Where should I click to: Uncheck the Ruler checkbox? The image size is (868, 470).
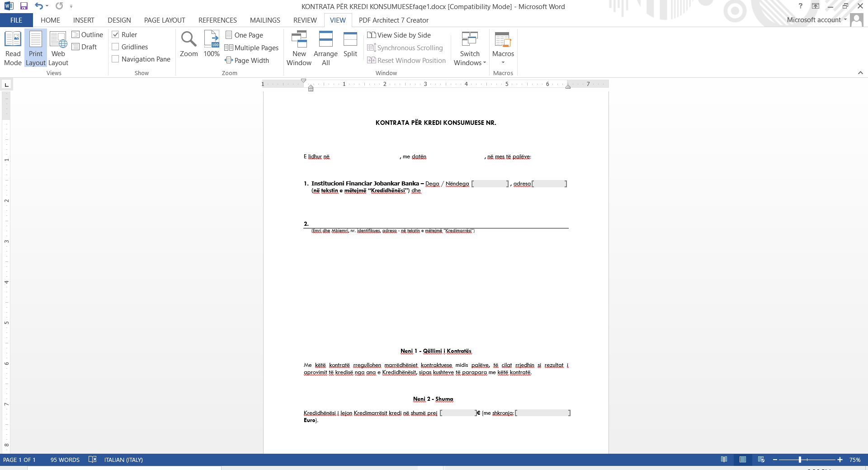tap(115, 35)
